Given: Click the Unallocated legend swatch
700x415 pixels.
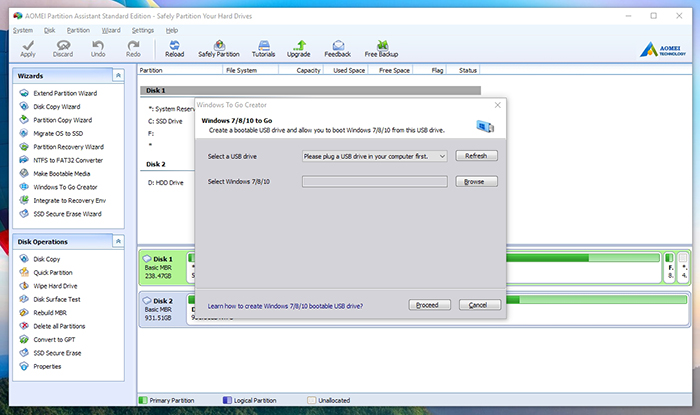Looking at the screenshot, I should (312, 400).
